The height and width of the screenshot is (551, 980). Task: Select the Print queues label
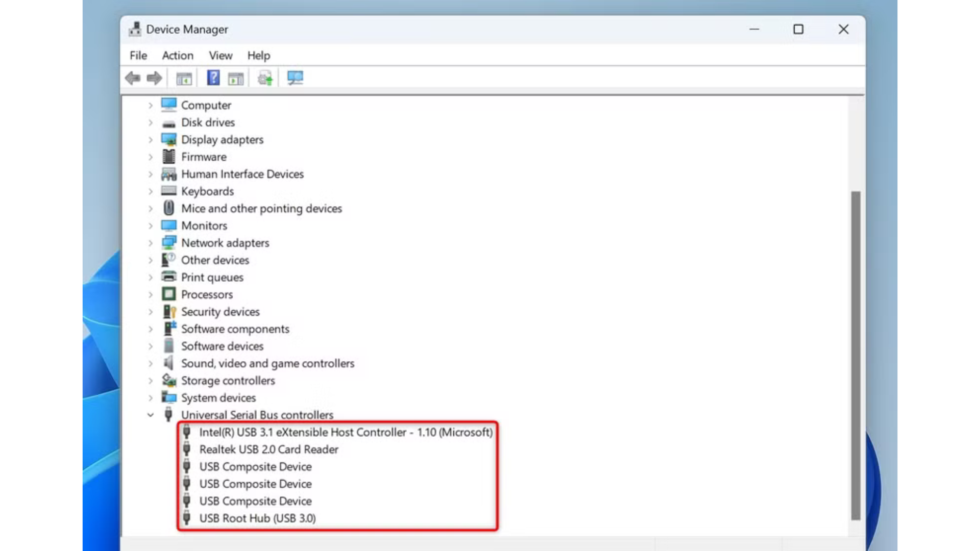212,278
